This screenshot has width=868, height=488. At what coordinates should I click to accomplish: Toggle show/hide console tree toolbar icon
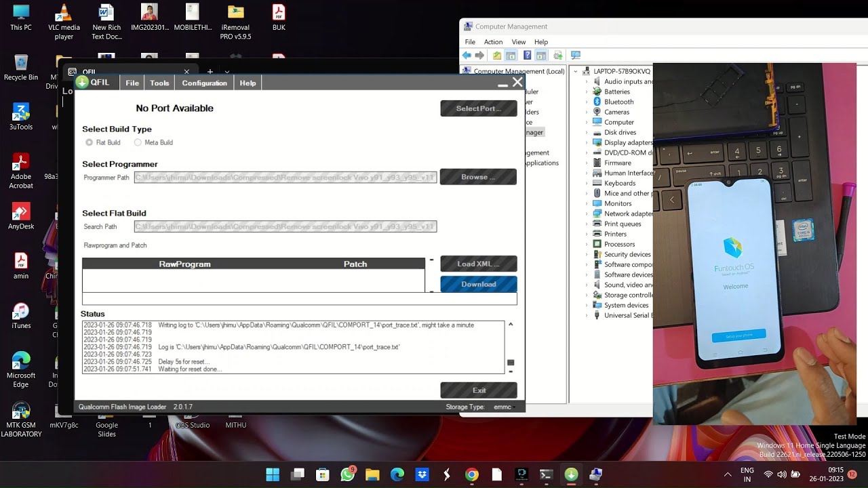coord(511,56)
